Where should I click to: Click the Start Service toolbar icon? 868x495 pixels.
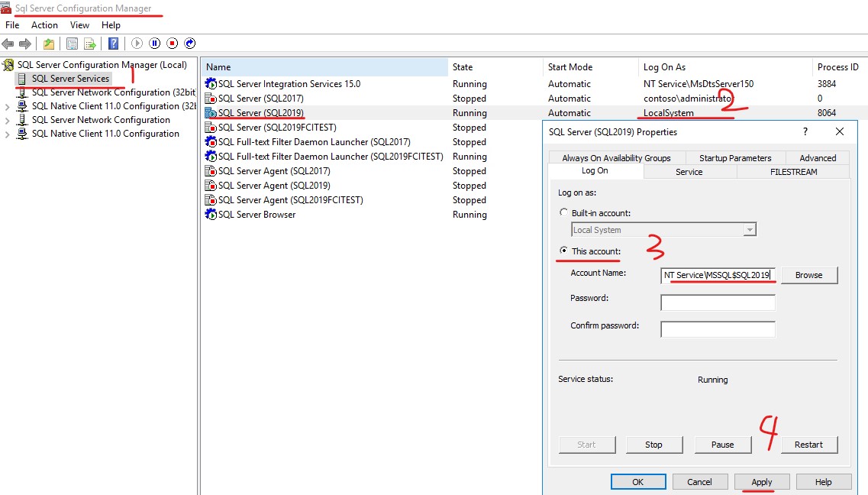click(137, 44)
